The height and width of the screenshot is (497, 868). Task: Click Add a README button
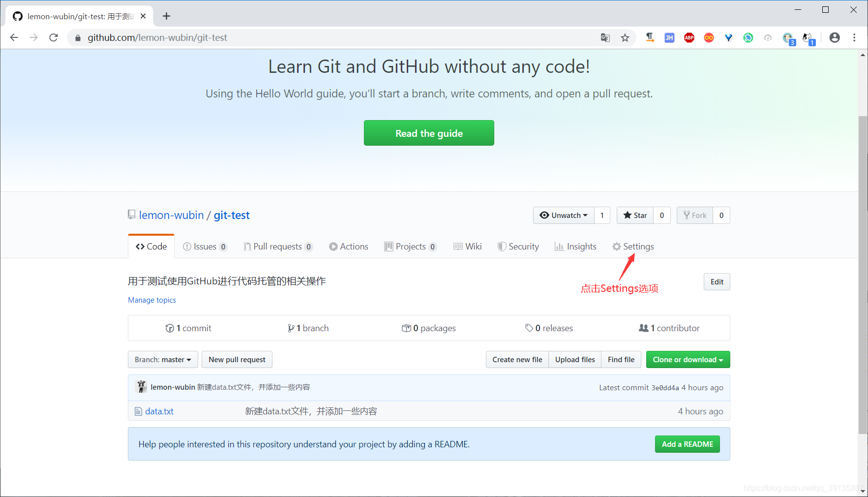pos(688,444)
